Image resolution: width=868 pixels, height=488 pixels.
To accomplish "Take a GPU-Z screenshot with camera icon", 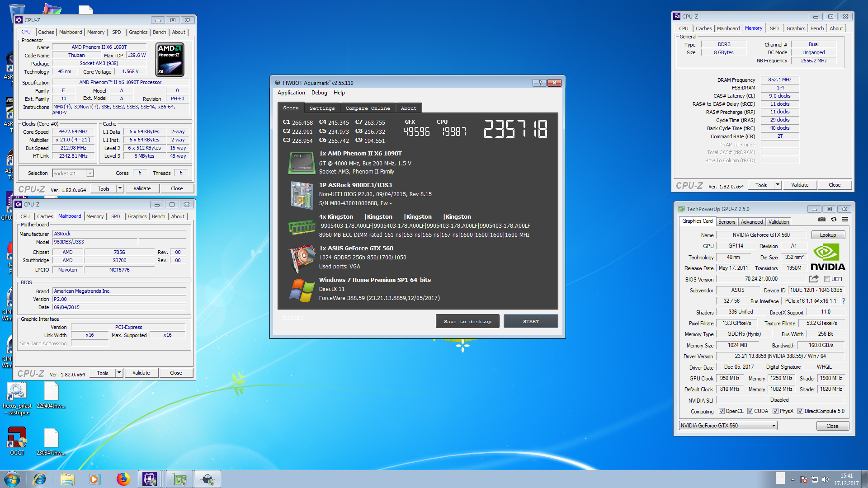I will click(822, 220).
